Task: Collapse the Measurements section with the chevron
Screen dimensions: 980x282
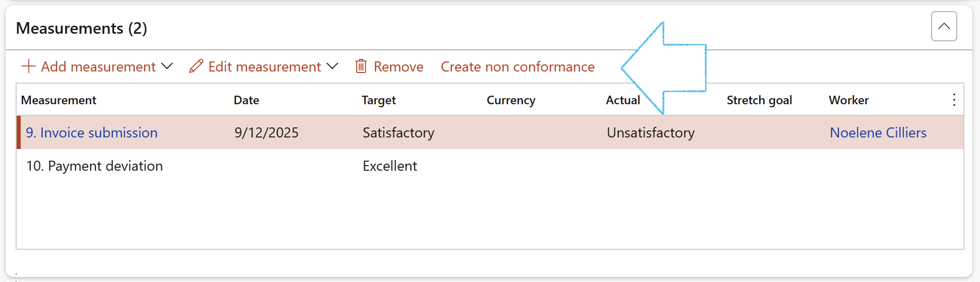Action: click(x=944, y=26)
